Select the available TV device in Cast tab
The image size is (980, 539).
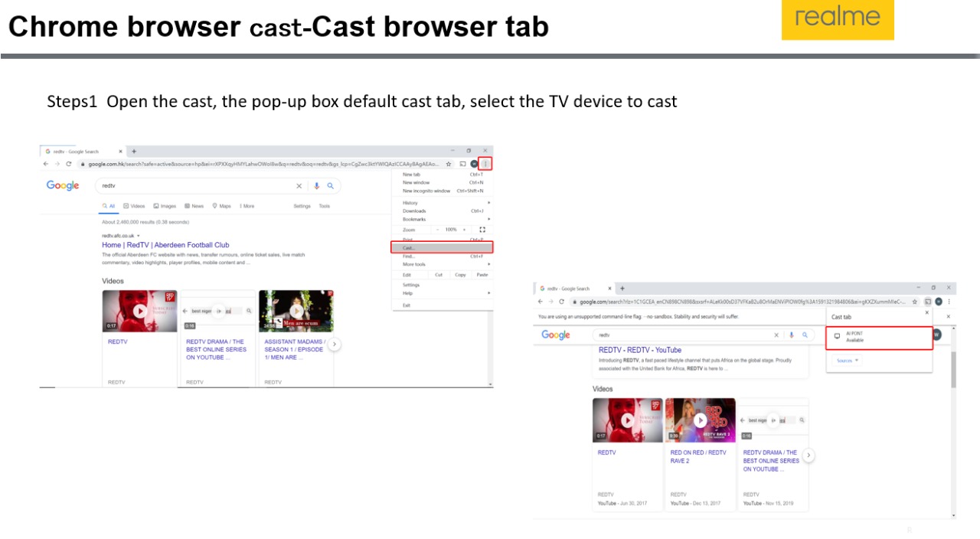(878, 337)
